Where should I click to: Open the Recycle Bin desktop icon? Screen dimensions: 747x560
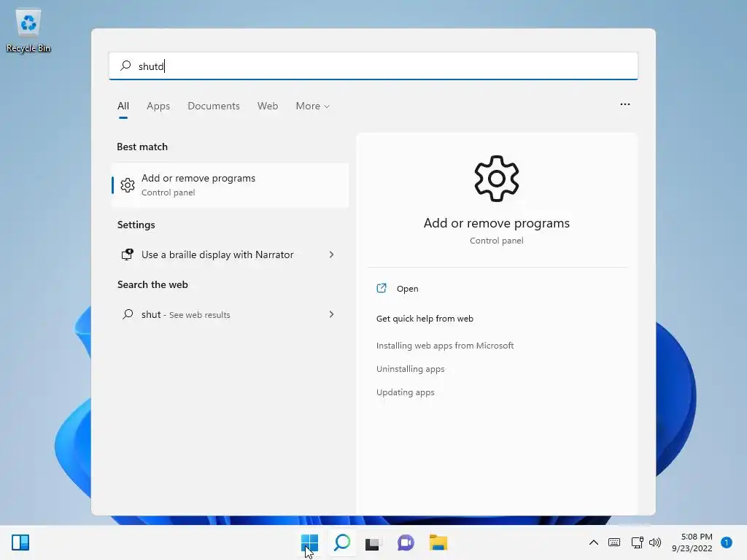28,31
